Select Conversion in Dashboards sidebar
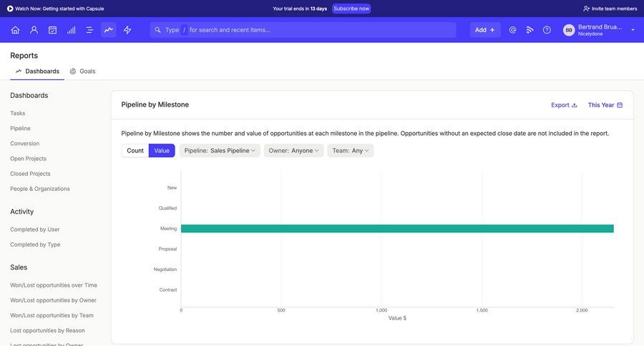Viewport: 644px width, 346px height. tap(25, 144)
